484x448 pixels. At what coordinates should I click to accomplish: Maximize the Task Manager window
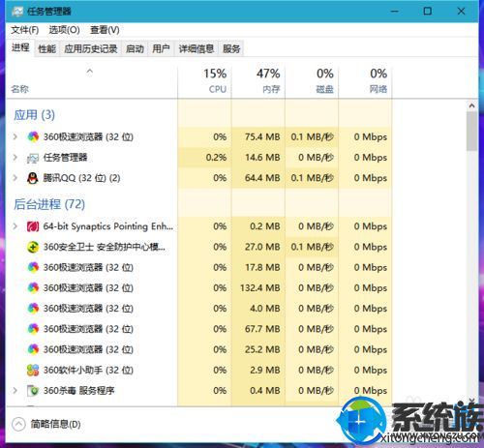tap(428, 12)
